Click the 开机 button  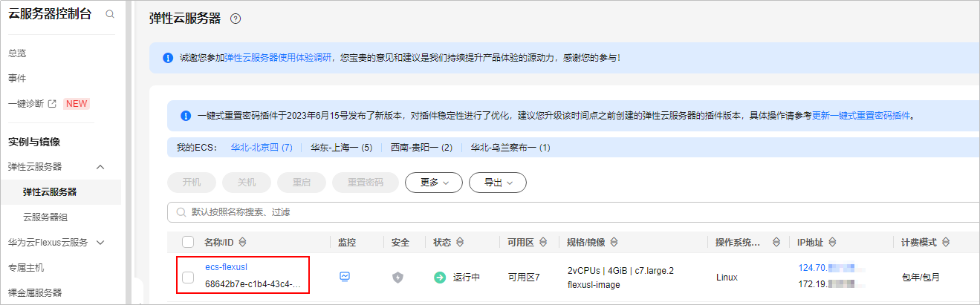(192, 183)
